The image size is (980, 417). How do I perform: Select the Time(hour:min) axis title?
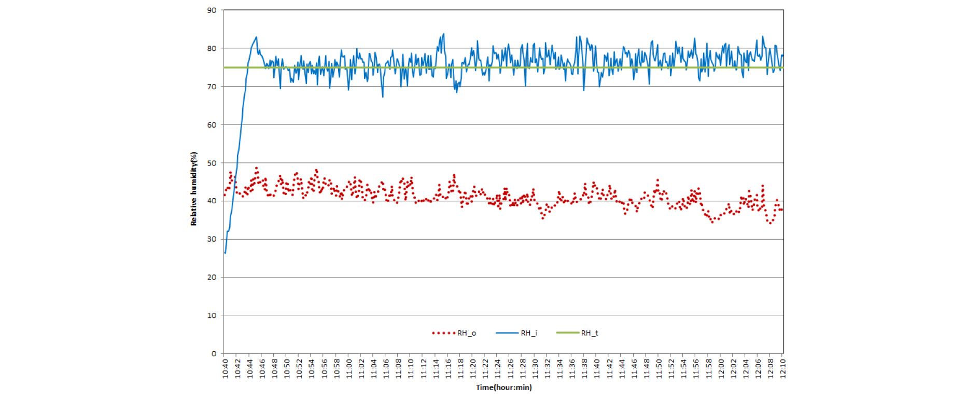503,387
